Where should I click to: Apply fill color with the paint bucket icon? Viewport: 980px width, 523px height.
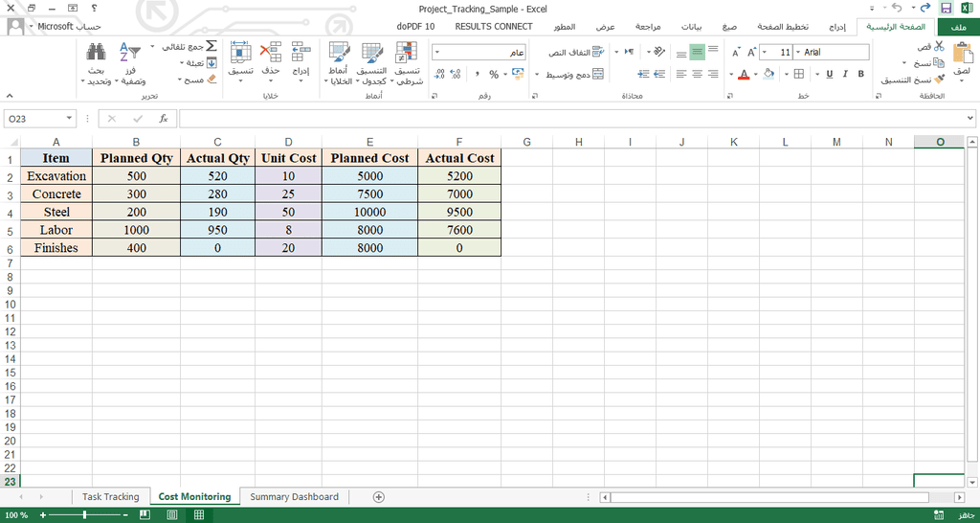point(768,74)
